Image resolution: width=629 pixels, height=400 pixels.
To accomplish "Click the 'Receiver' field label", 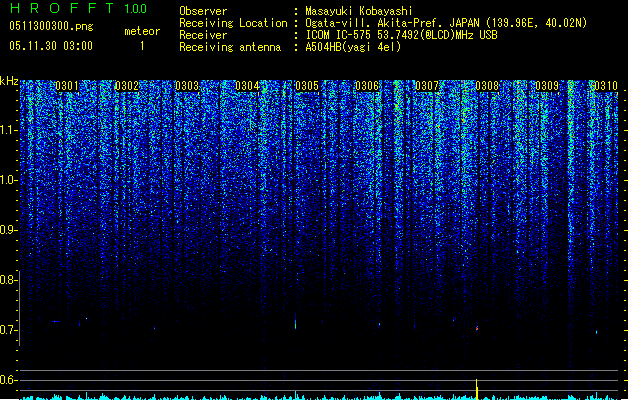I will pos(203,35).
